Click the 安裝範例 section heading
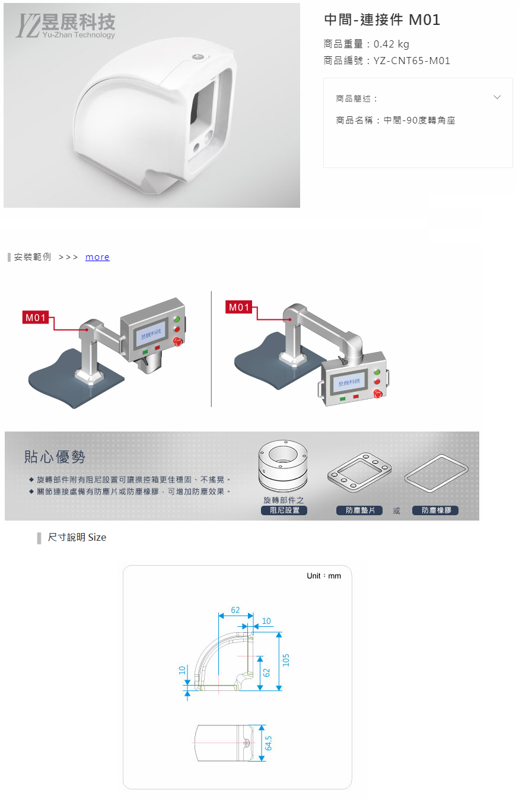519x812 pixels. pyautogui.click(x=33, y=257)
